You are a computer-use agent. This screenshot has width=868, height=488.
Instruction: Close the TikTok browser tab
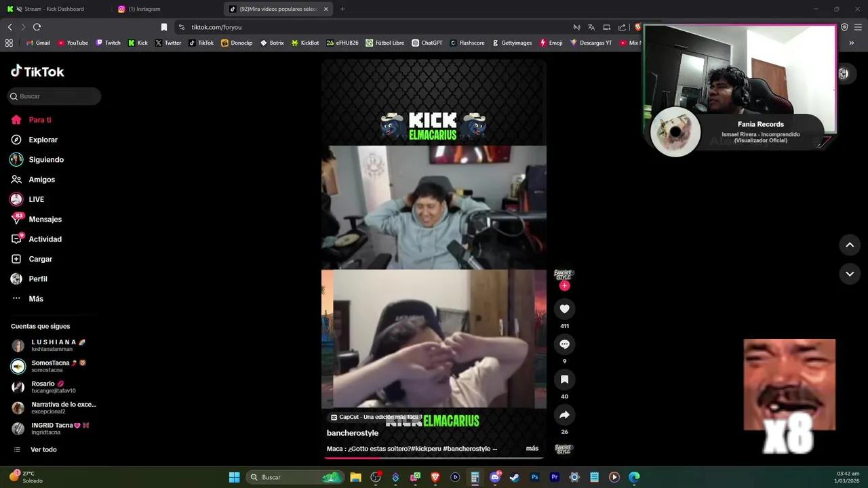coord(325,9)
